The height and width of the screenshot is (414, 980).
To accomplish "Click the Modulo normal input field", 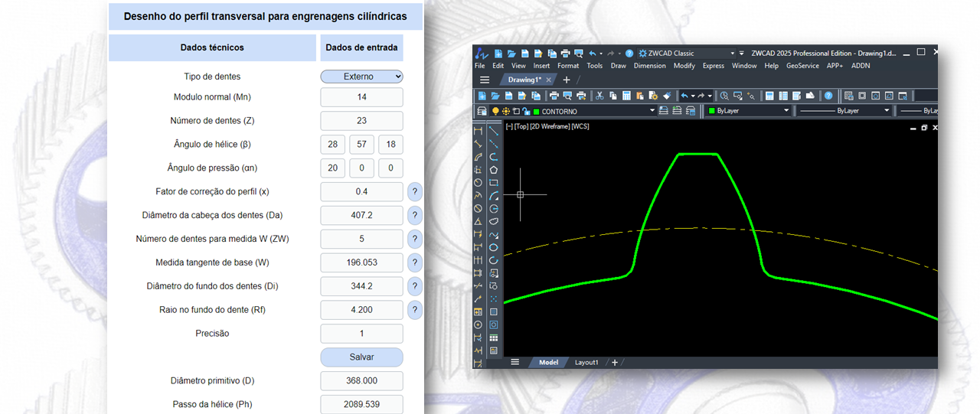I will (361, 97).
